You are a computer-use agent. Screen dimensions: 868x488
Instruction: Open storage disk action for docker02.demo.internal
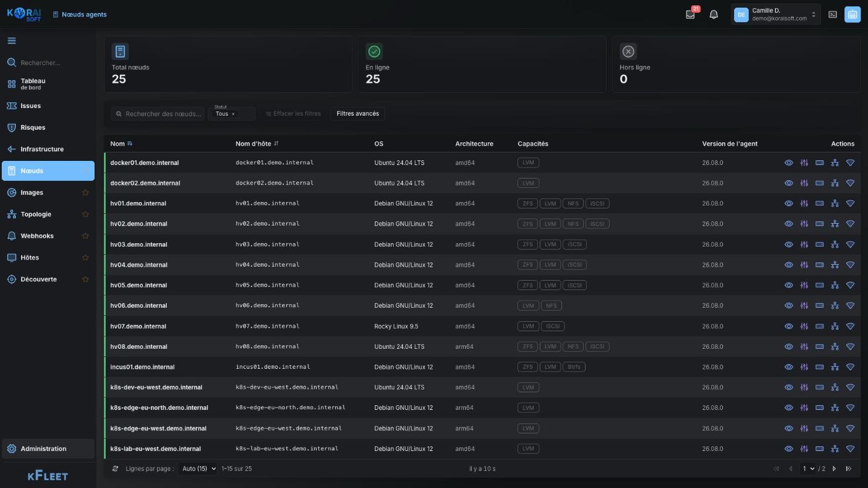pyautogui.click(x=819, y=183)
